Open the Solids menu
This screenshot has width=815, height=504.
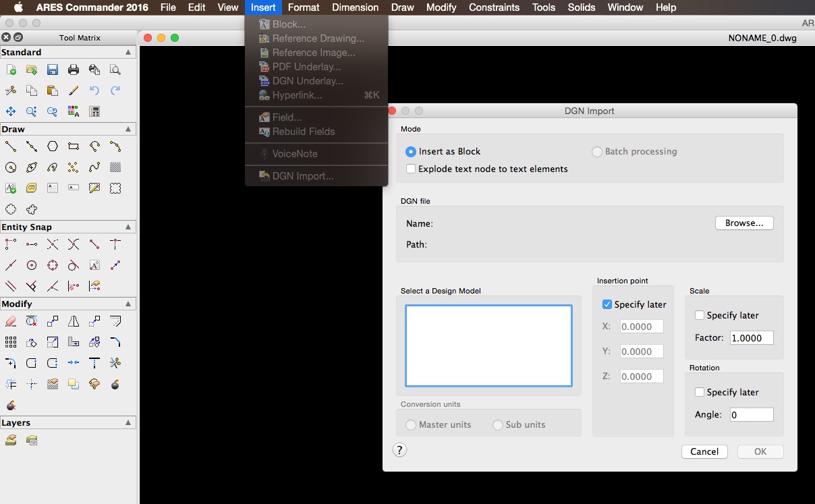coord(582,7)
